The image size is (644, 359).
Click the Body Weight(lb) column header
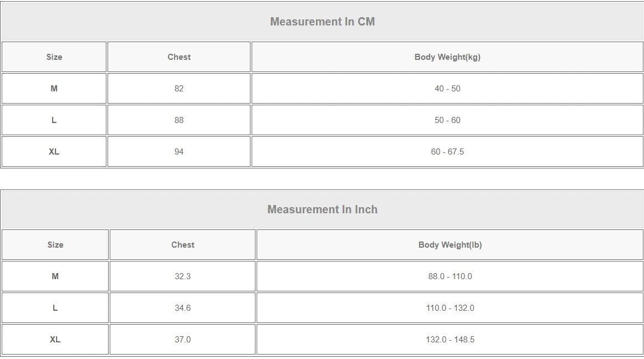coord(450,245)
